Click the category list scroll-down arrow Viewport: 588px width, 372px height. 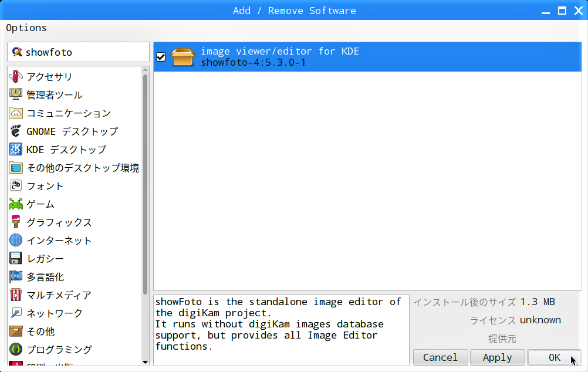145,362
